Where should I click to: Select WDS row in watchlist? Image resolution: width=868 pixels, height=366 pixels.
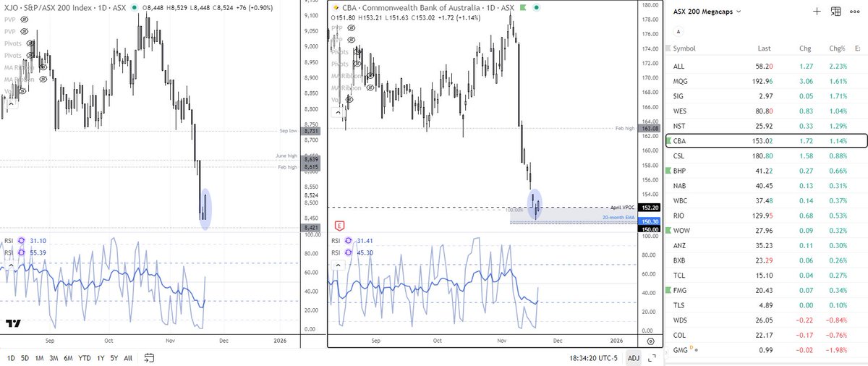pos(765,320)
